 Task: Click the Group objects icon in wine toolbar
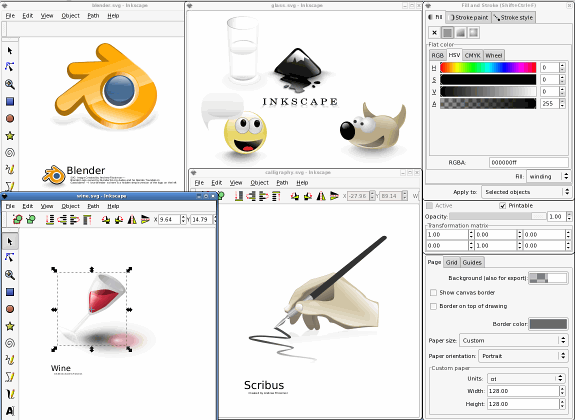click(x=17, y=219)
